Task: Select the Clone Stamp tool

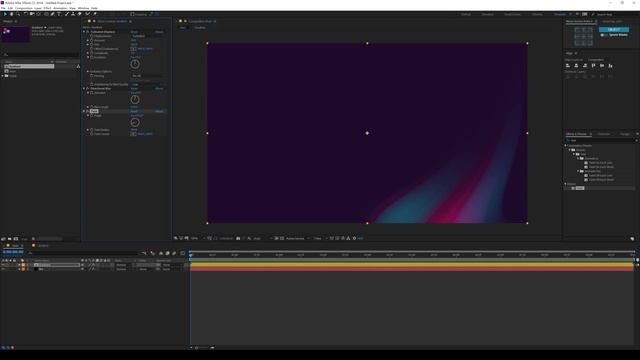Action: (73, 14)
